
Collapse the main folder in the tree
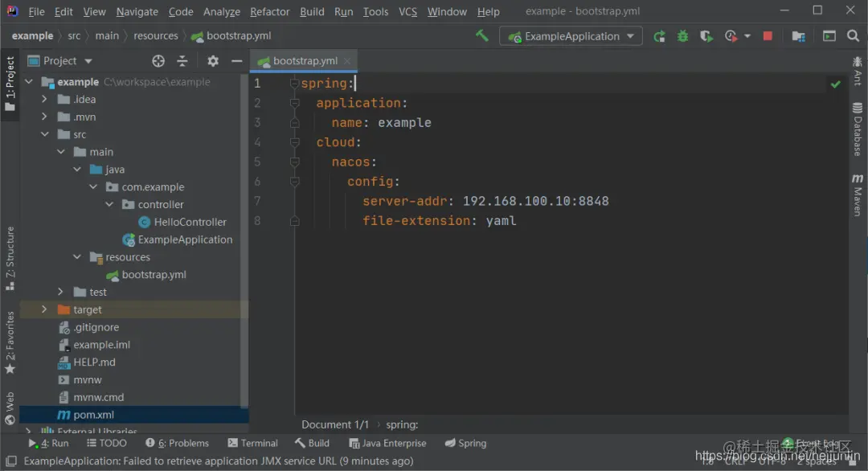coord(61,152)
